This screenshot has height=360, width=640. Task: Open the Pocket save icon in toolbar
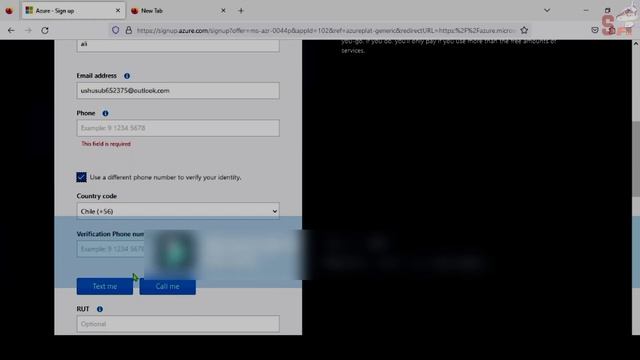click(595, 30)
